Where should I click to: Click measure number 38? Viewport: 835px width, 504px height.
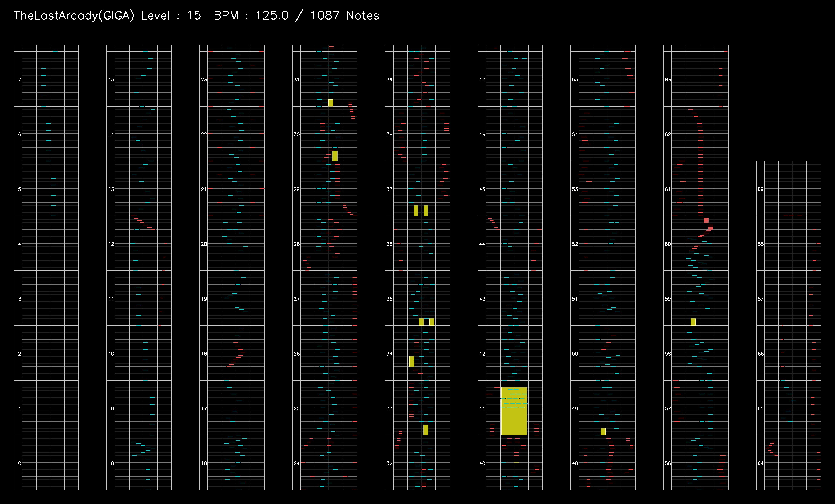(x=390, y=134)
